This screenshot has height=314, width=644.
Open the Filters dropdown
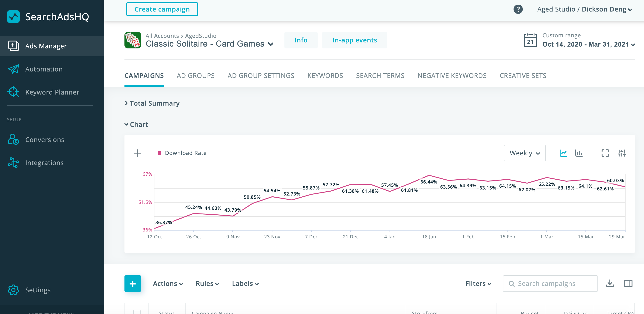pos(478,284)
